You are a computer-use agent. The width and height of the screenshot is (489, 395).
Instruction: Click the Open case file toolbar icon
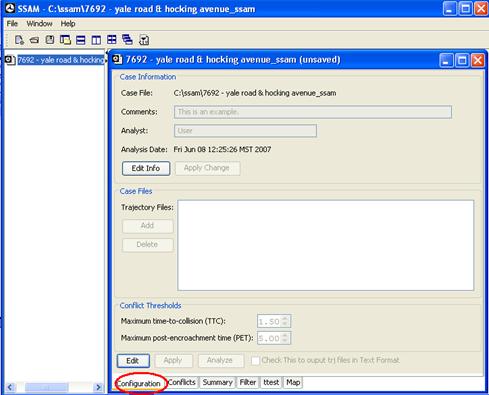point(34,40)
